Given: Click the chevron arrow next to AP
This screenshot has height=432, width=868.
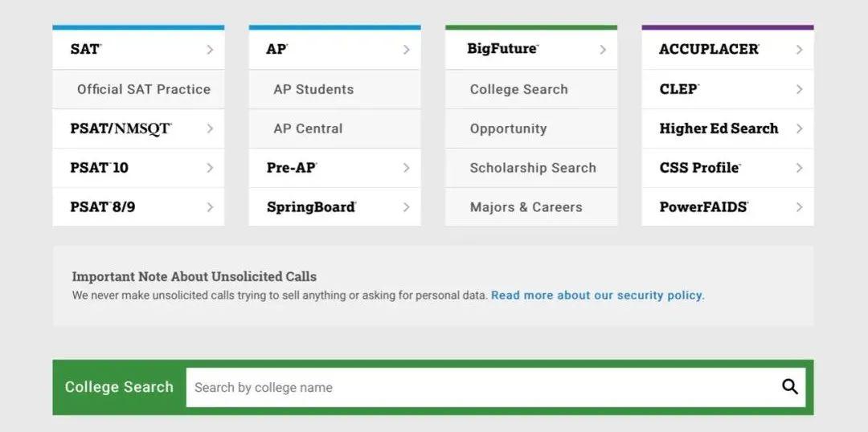Looking at the screenshot, I should [406, 50].
